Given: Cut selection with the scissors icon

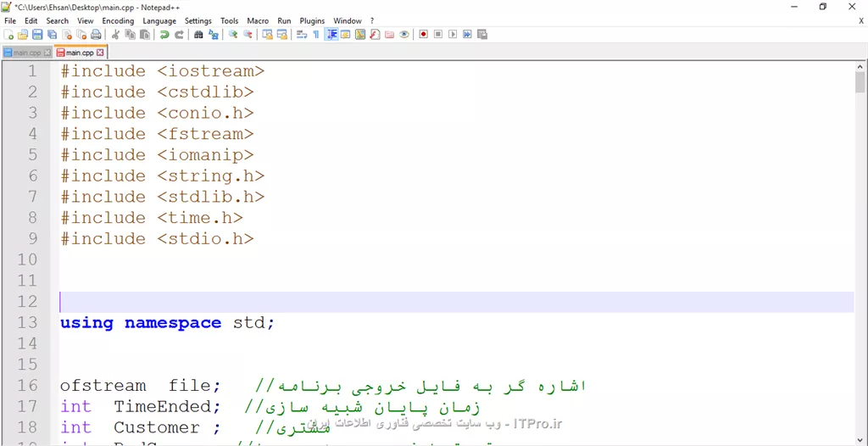Looking at the screenshot, I should (x=115, y=35).
